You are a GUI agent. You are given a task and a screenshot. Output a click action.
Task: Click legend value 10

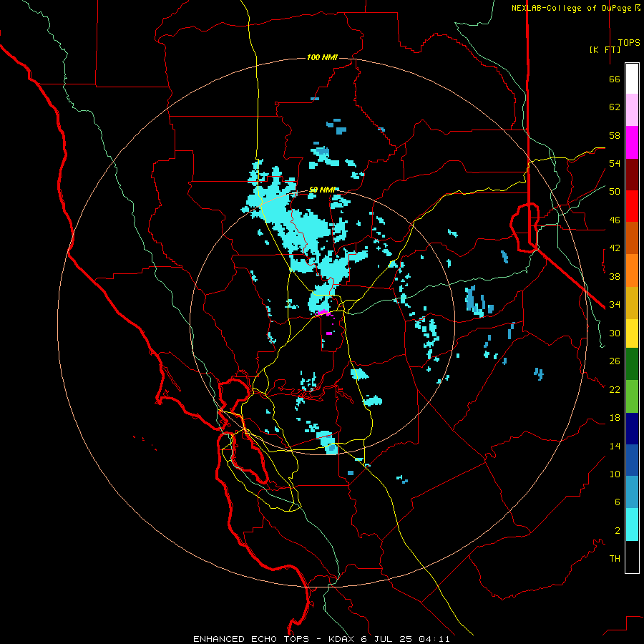[615, 474]
